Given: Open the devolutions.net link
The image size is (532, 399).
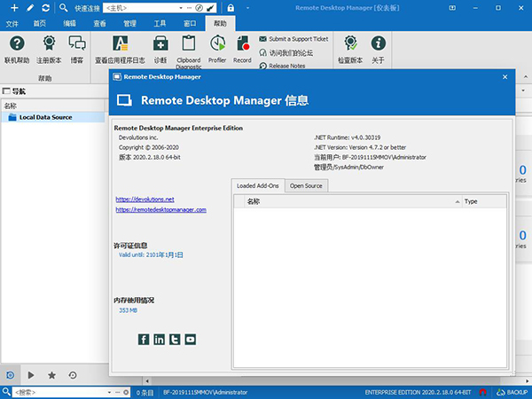Looking at the screenshot, I should pyautogui.click(x=145, y=199).
